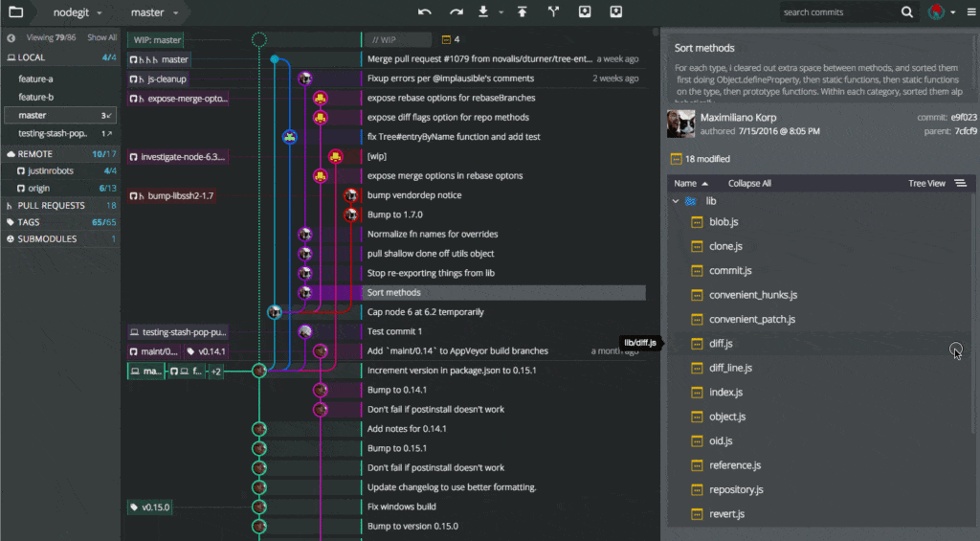Open the Pull options dropdown arrow

pyautogui.click(x=501, y=12)
